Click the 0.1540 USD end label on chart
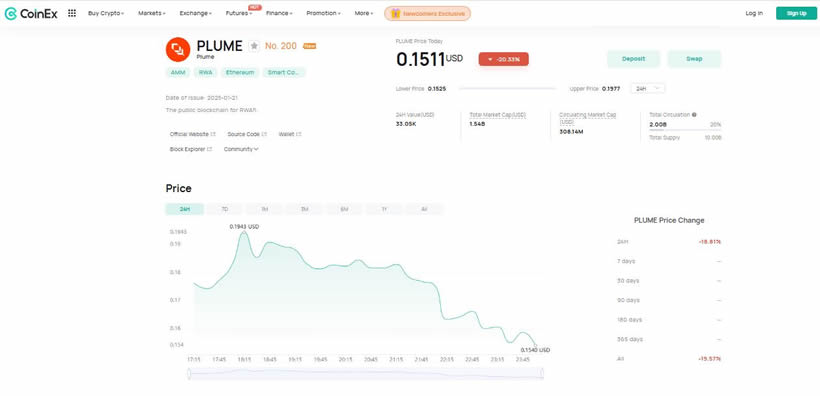This screenshot has height=396, width=820. tap(535, 349)
